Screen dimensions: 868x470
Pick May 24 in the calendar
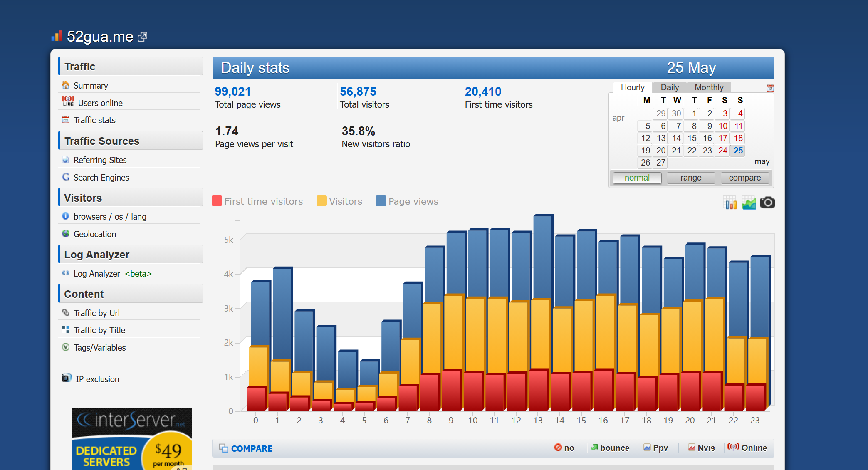(722, 151)
